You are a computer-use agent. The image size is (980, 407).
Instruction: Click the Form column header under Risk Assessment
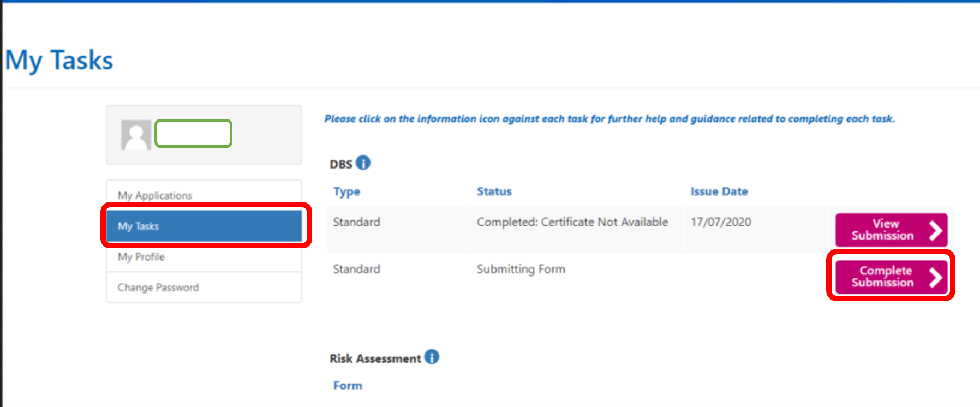[348, 386]
